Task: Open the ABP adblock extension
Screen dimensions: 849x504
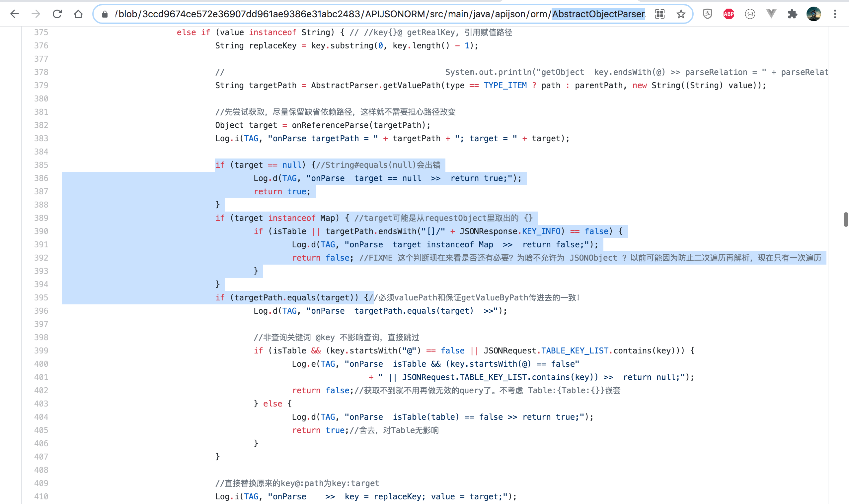Action: [729, 14]
